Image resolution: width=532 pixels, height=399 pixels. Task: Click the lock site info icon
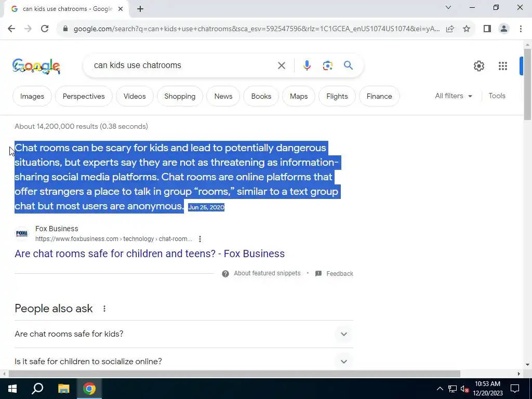click(65, 29)
